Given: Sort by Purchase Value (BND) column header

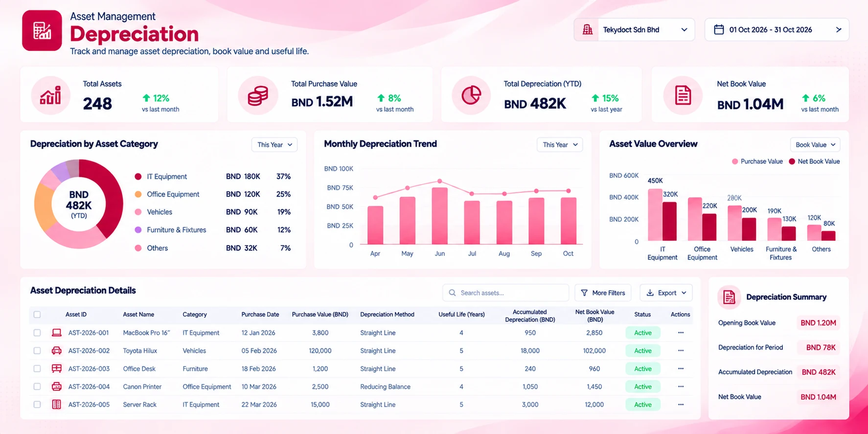Looking at the screenshot, I should click(x=320, y=315).
